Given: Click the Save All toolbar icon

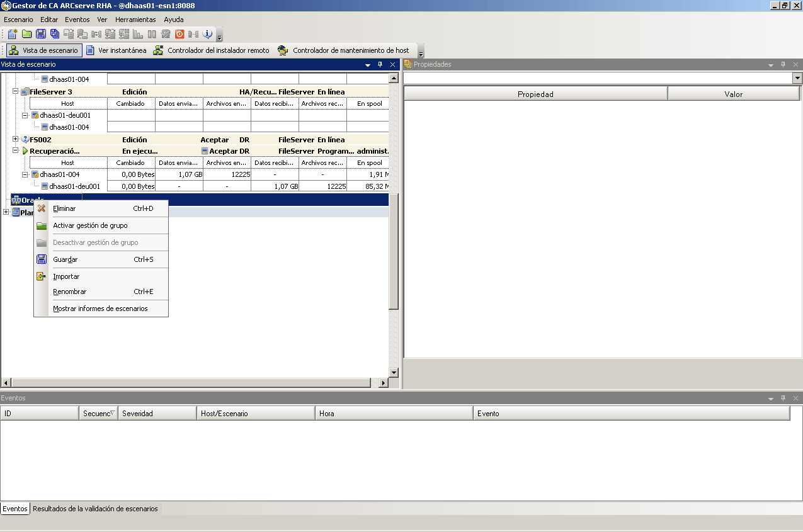Looking at the screenshot, I should coord(54,34).
